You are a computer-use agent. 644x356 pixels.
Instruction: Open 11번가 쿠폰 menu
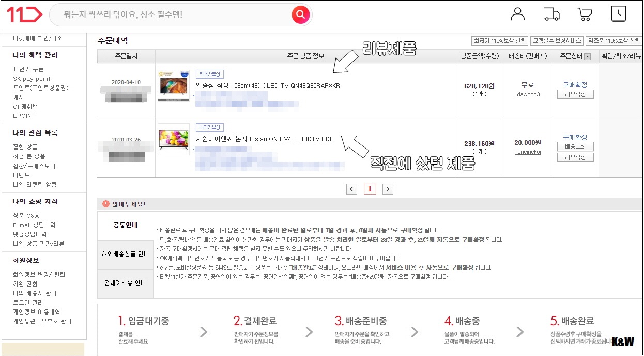(x=28, y=69)
